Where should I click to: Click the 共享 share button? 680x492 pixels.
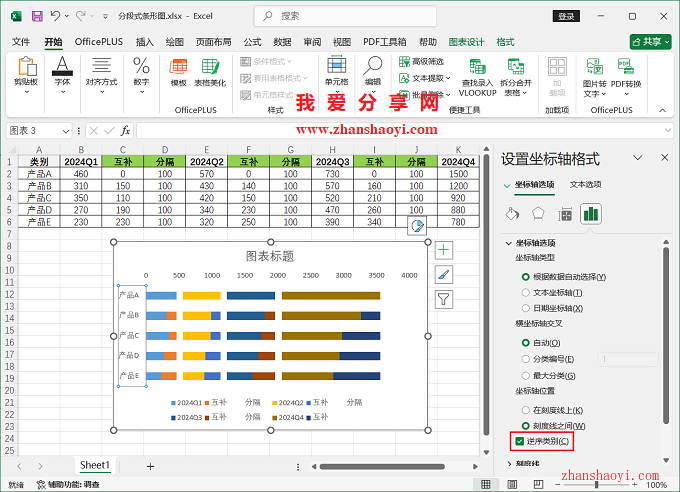[650, 42]
